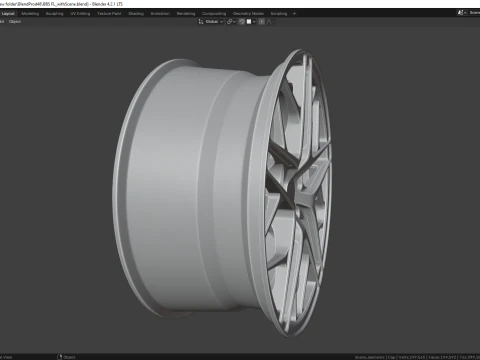Click the Verts count in status bar

412,357
